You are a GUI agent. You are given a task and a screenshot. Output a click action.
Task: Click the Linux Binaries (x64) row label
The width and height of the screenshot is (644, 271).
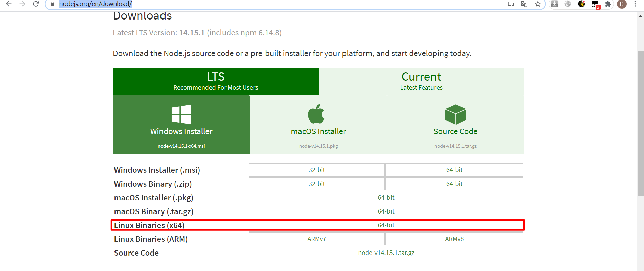[149, 225]
